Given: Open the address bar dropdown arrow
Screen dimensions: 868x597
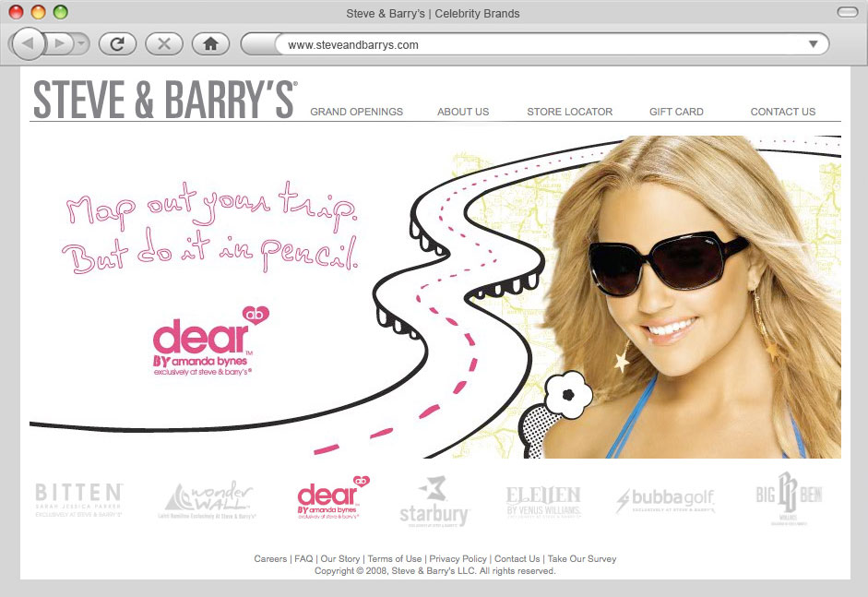Looking at the screenshot, I should [x=813, y=44].
